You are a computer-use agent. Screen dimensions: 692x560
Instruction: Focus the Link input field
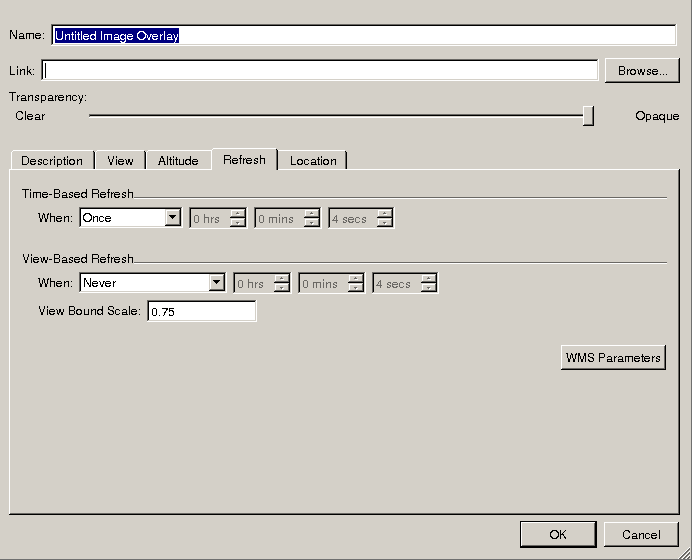pyautogui.click(x=320, y=71)
